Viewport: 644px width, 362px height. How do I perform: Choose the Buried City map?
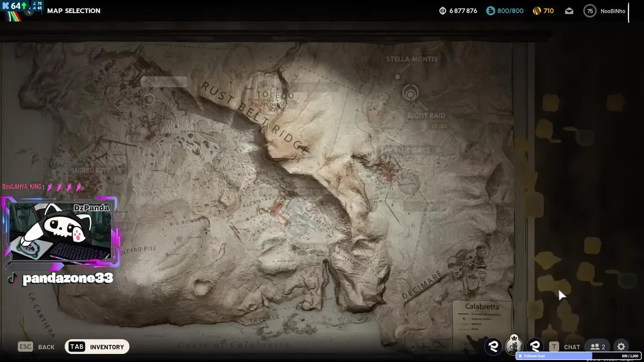click(91, 170)
